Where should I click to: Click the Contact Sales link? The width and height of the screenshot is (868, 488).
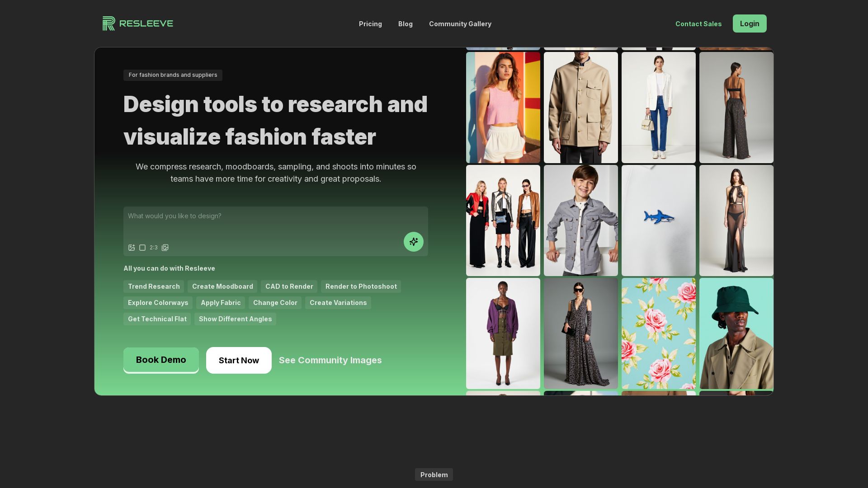(x=698, y=24)
